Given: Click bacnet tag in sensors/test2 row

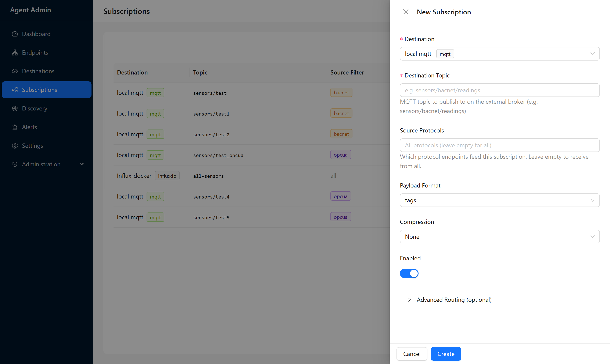Looking at the screenshot, I should [x=341, y=134].
